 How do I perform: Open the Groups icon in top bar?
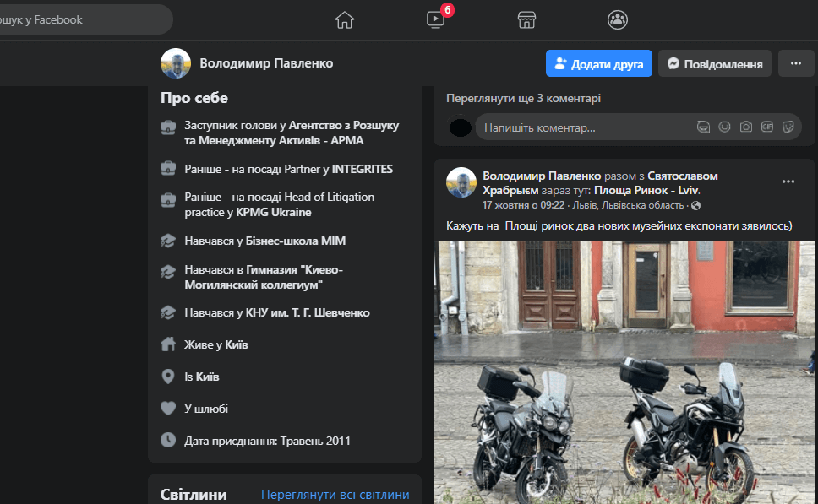pyautogui.click(x=618, y=19)
